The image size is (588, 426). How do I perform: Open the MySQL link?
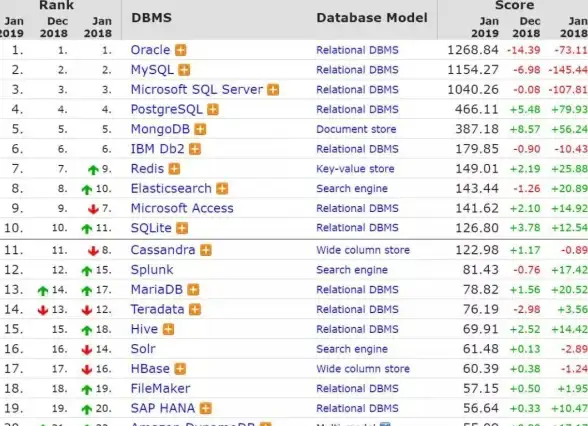point(152,70)
